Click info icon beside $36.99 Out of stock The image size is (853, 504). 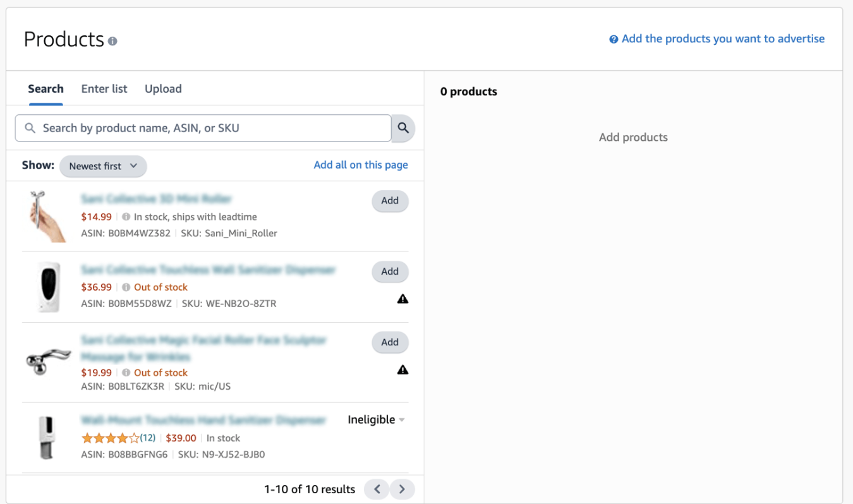tap(126, 287)
